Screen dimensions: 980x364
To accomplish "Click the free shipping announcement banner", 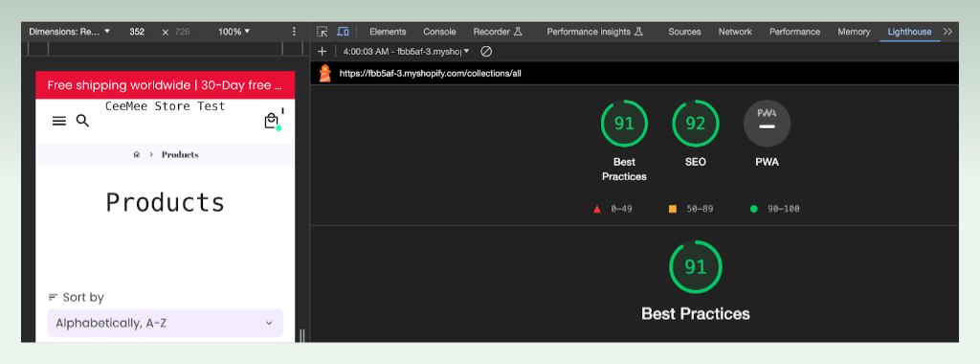I will click(165, 85).
